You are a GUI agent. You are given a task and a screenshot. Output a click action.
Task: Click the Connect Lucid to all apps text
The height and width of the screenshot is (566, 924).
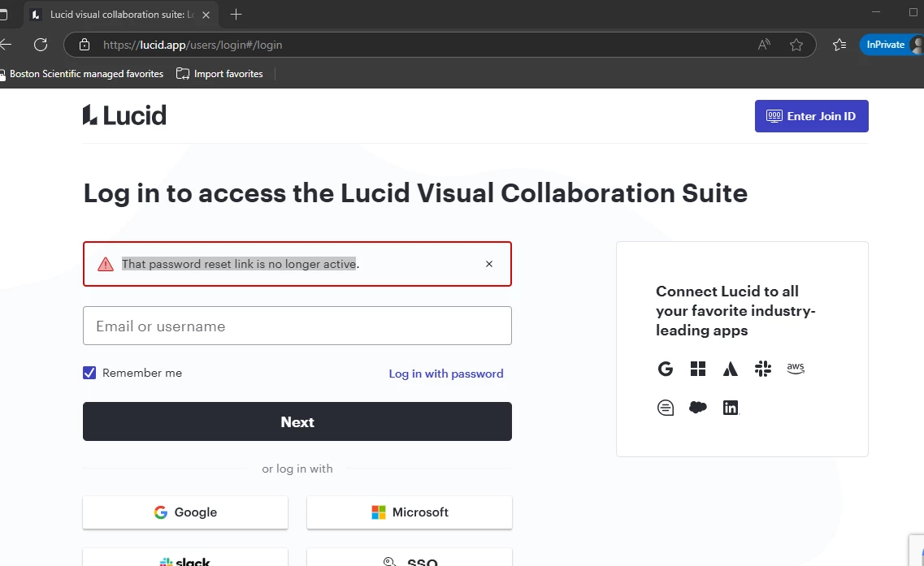[735, 311]
